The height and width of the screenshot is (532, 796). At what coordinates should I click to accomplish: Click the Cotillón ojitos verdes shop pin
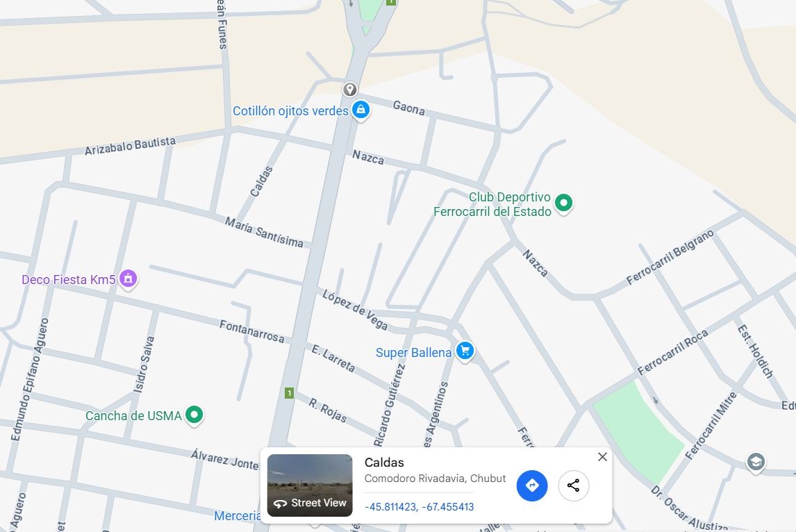pos(361,110)
